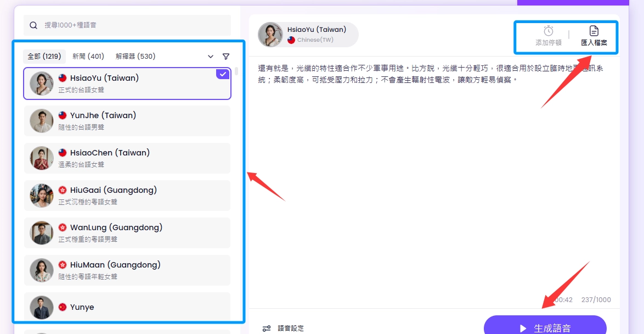
Task: Click the HsiaoChen avatar thumbnail
Action: pyautogui.click(x=42, y=158)
